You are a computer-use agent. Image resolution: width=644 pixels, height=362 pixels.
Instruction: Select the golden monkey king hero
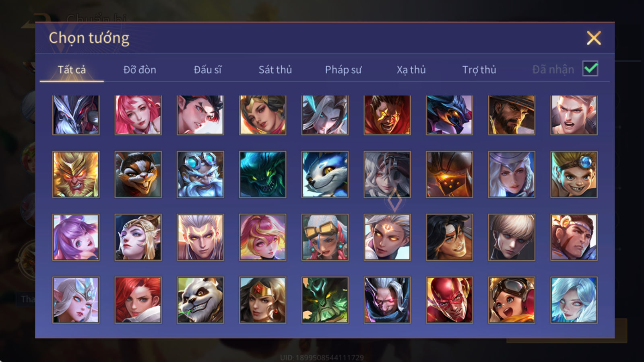pyautogui.click(x=76, y=175)
